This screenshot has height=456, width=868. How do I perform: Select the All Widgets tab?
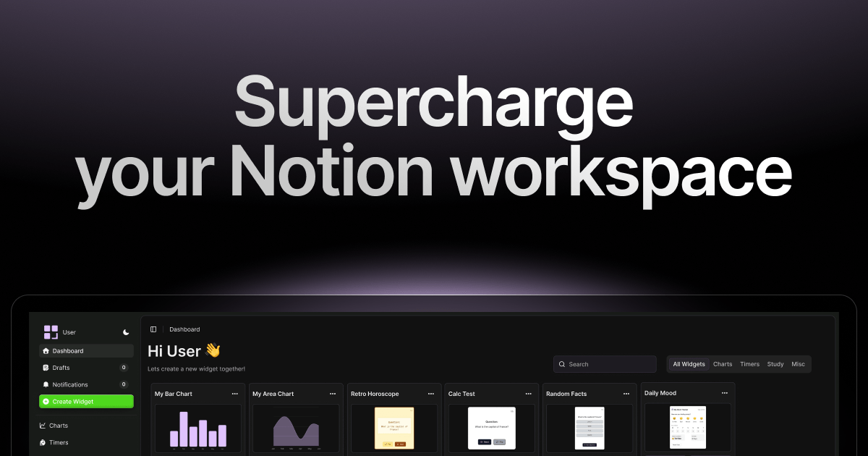point(689,364)
